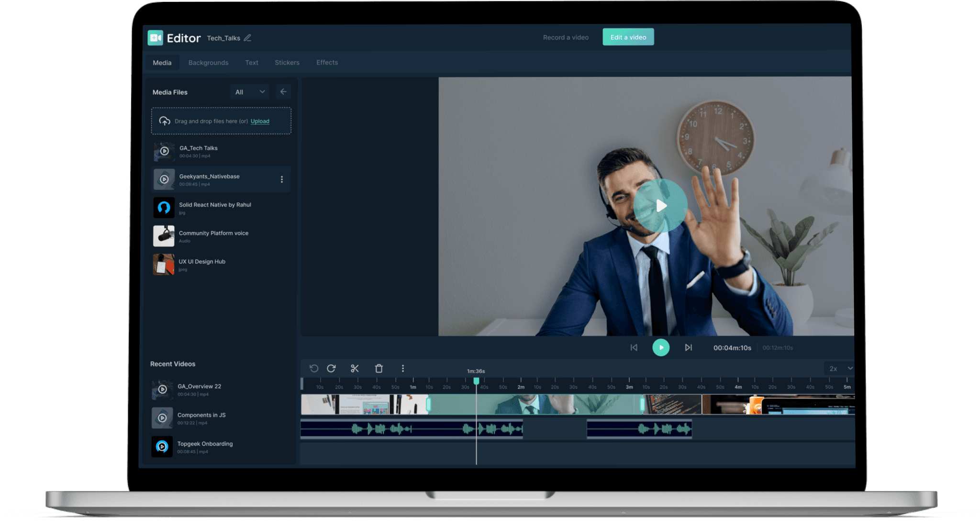Skip to next clip
980x525 pixels.
coord(688,347)
